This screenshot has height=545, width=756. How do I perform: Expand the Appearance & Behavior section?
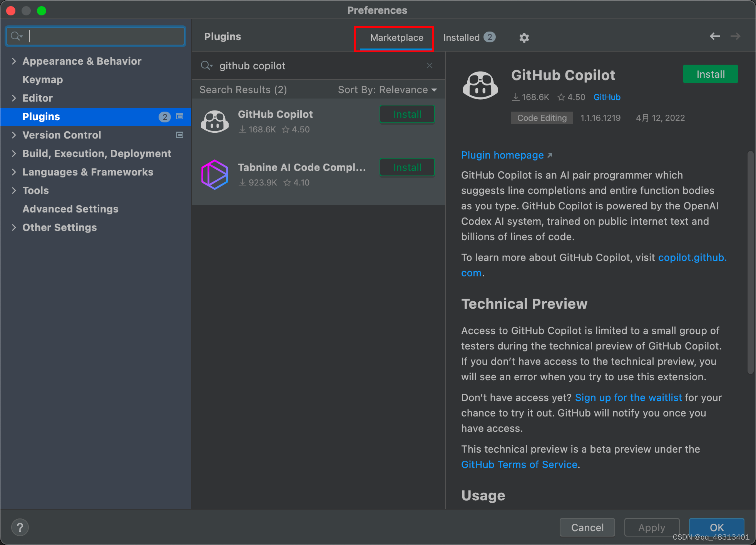pyautogui.click(x=14, y=61)
